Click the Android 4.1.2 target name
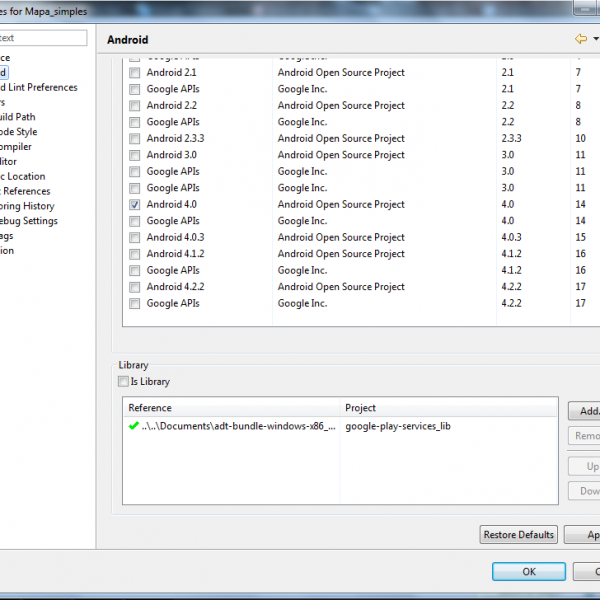The width and height of the screenshot is (600, 600). (175, 254)
